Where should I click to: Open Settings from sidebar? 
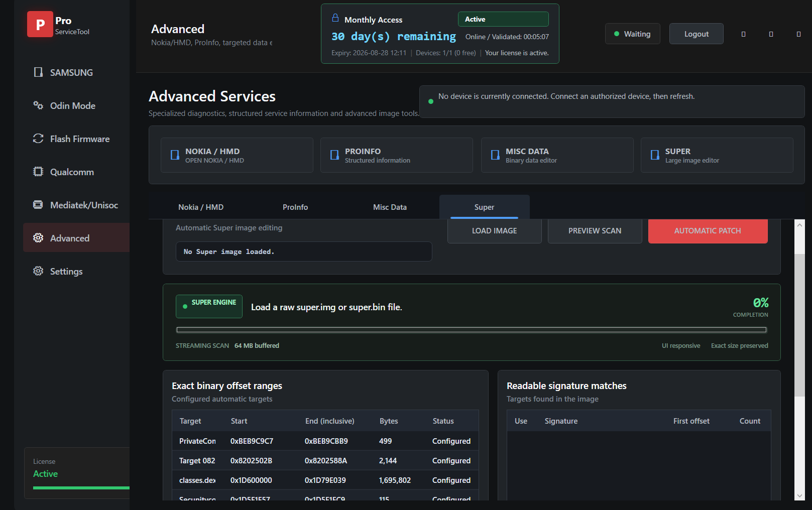click(x=76, y=271)
